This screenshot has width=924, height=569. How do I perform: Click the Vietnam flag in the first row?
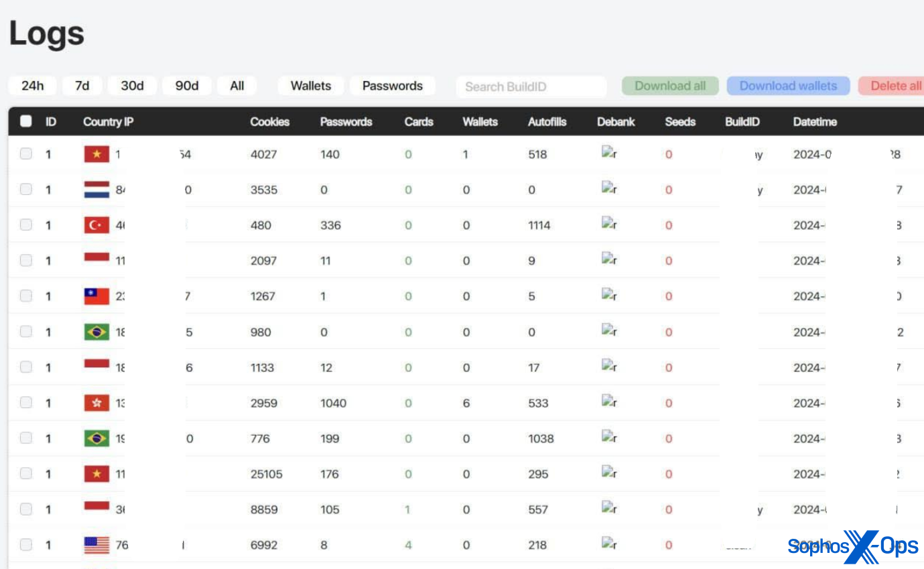point(96,154)
